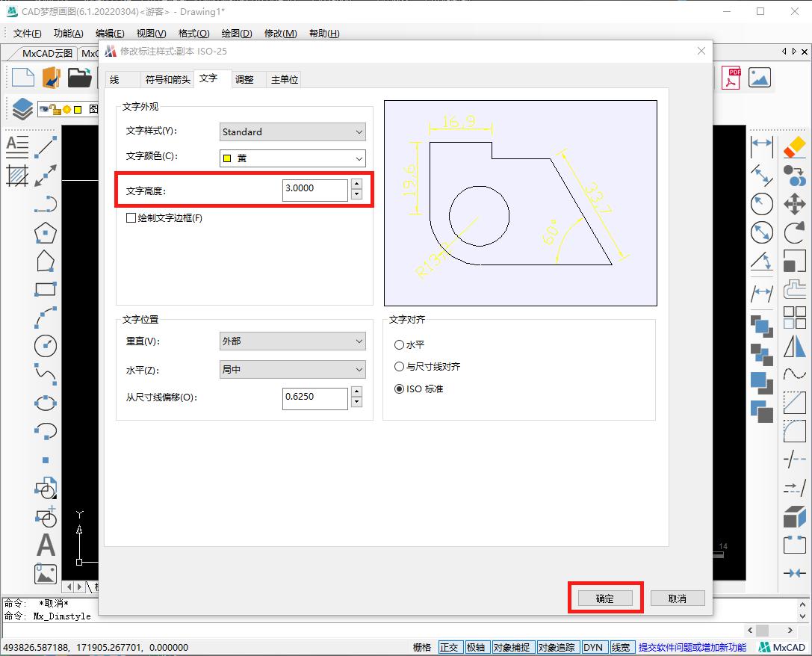Image resolution: width=812 pixels, height=656 pixels.
Task: Click the 文字高度 input field
Action: [314, 190]
